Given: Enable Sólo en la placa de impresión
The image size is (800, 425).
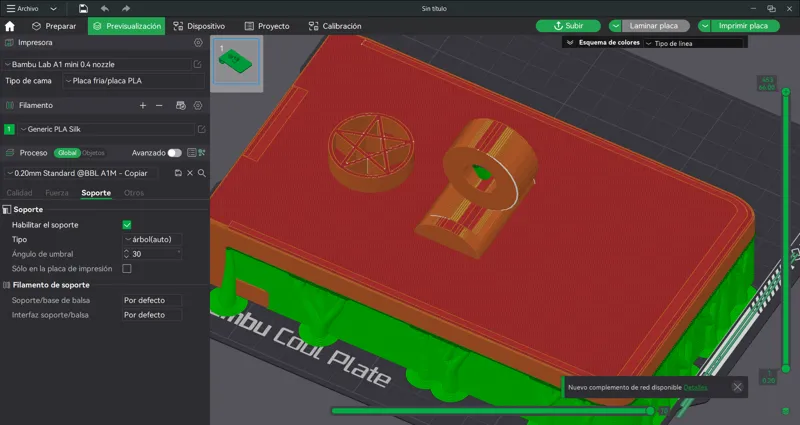Looking at the screenshot, I should [x=127, y=269].
